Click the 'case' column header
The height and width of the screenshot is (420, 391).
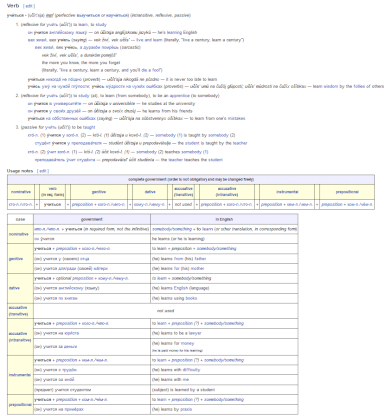[20, 219]
